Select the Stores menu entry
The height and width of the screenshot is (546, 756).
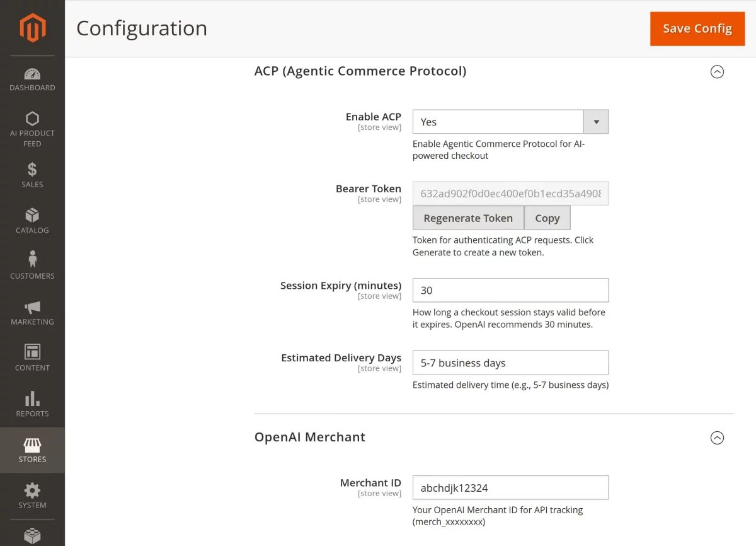tap(32, 450)
